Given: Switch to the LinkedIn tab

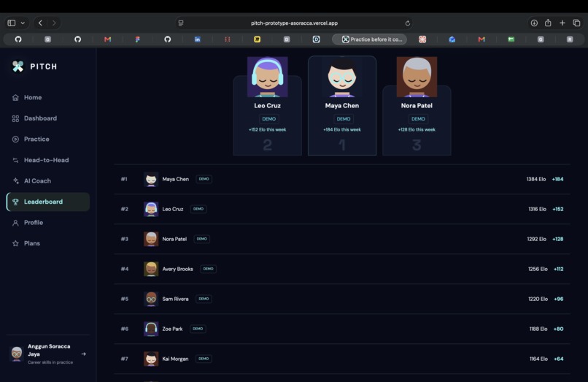Looking at the screenshot, I should click(x=197, y=39).
